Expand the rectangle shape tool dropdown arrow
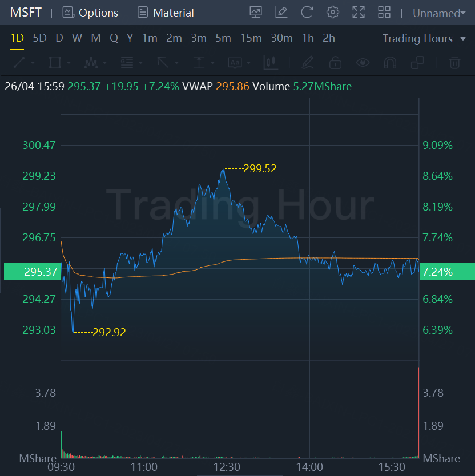The height and width of the screenshot is (476, 475). coord(69,63)
